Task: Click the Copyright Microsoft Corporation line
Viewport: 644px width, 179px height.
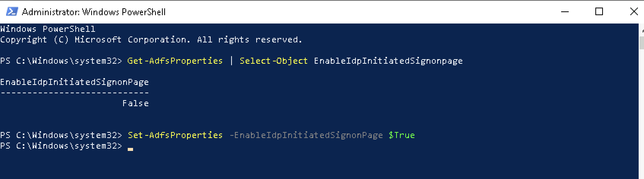Action: click(151, 39)
